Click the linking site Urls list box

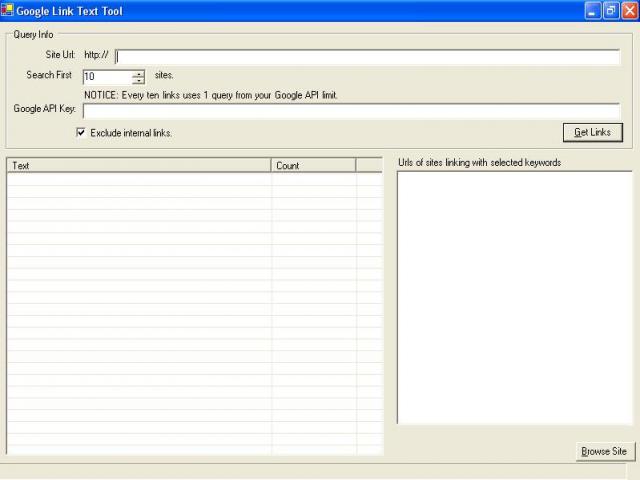(515, 298)
